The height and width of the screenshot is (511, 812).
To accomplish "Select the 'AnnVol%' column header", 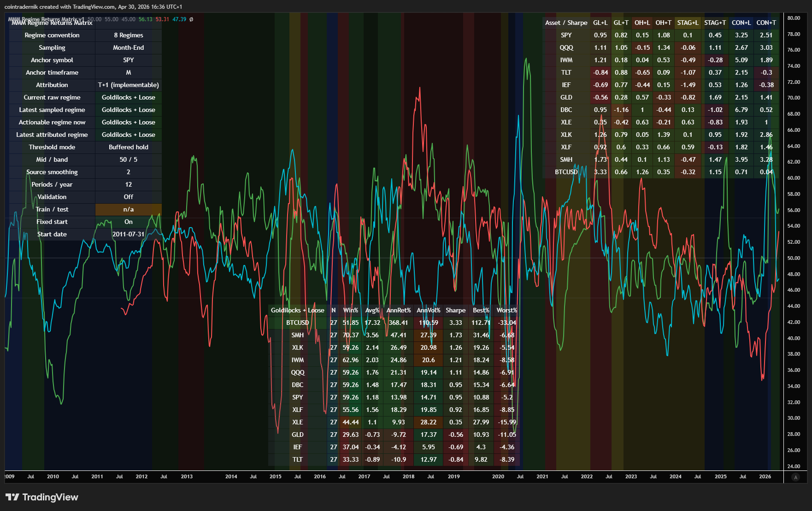I will point(429,311).
